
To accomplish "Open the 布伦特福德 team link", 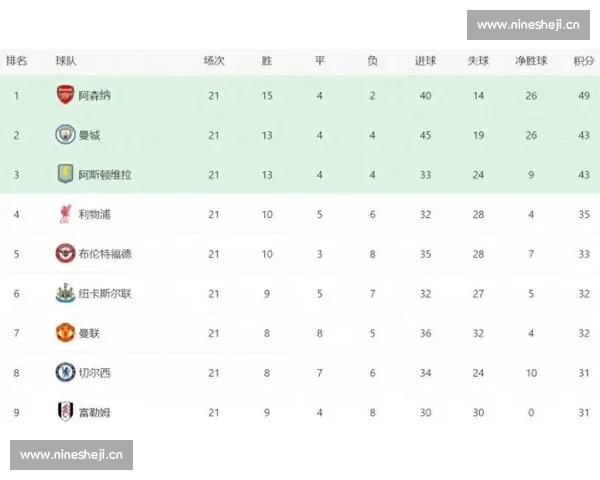I will (105, 254).
